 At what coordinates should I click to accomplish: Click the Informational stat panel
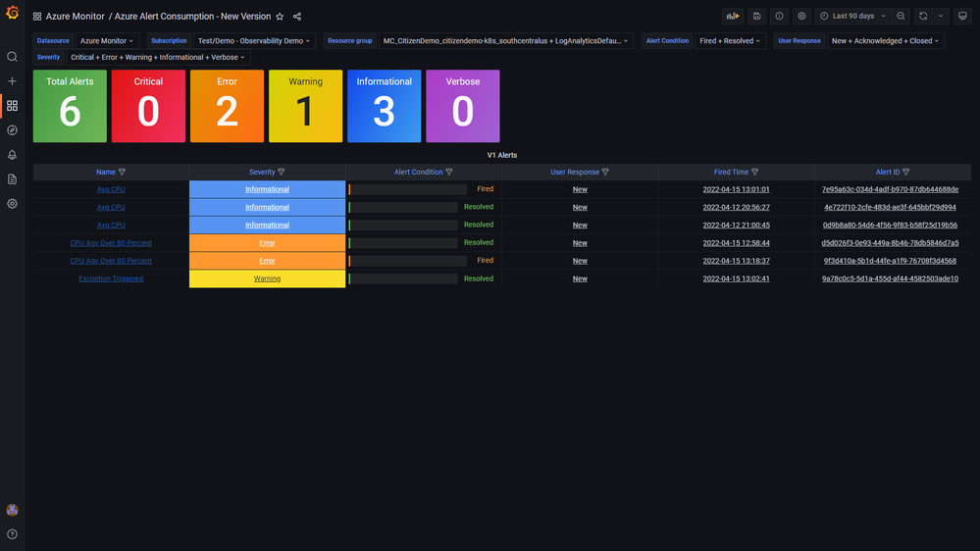pos(384,106)
